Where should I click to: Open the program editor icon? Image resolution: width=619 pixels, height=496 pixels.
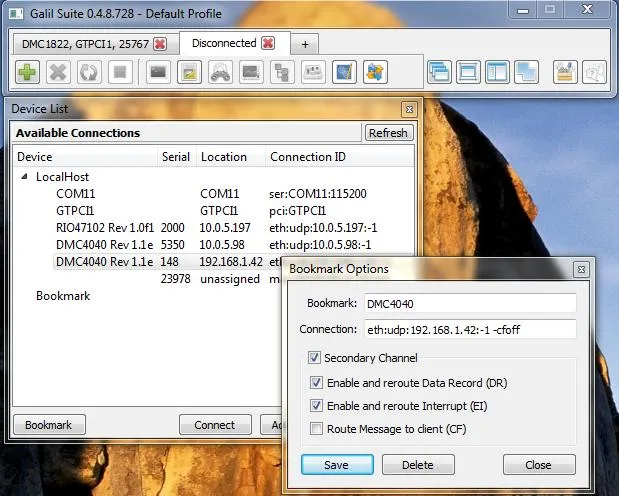tap(189, 72)
